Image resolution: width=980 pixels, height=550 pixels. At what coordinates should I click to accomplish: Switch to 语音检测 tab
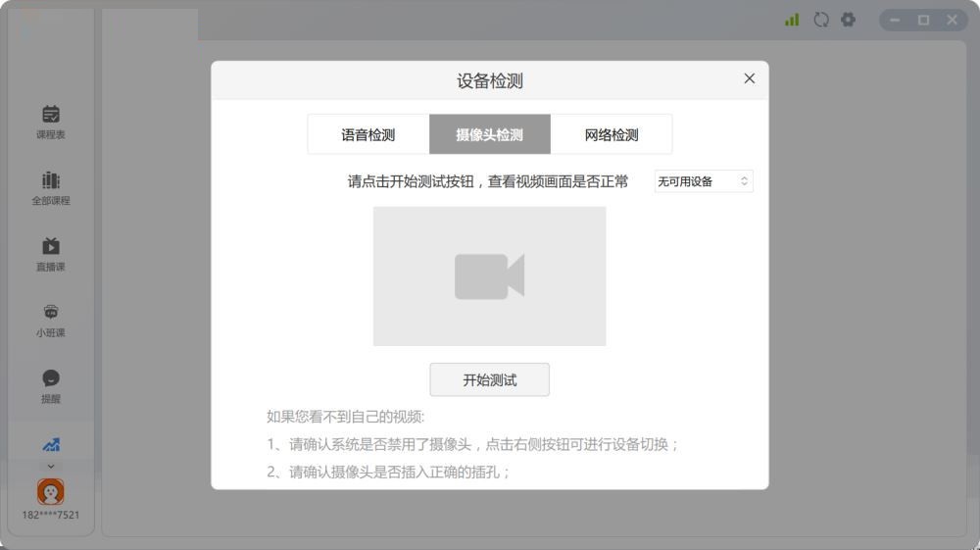point(368,134)
